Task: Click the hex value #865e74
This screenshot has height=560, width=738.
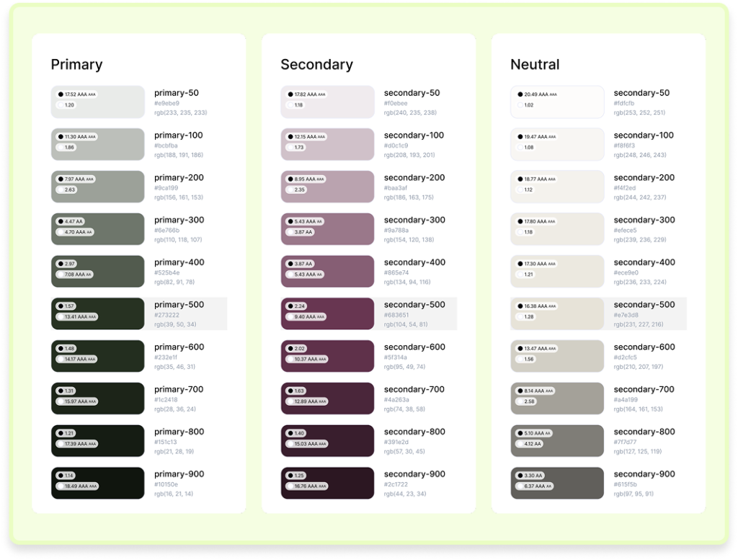Action: click(396, 272)
